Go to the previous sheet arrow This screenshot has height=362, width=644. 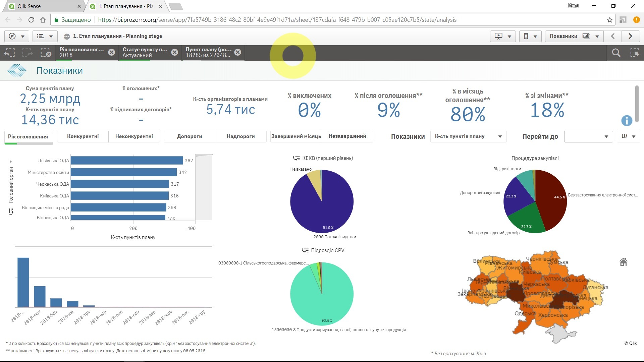pyautogui.click(x=612, y=36)
